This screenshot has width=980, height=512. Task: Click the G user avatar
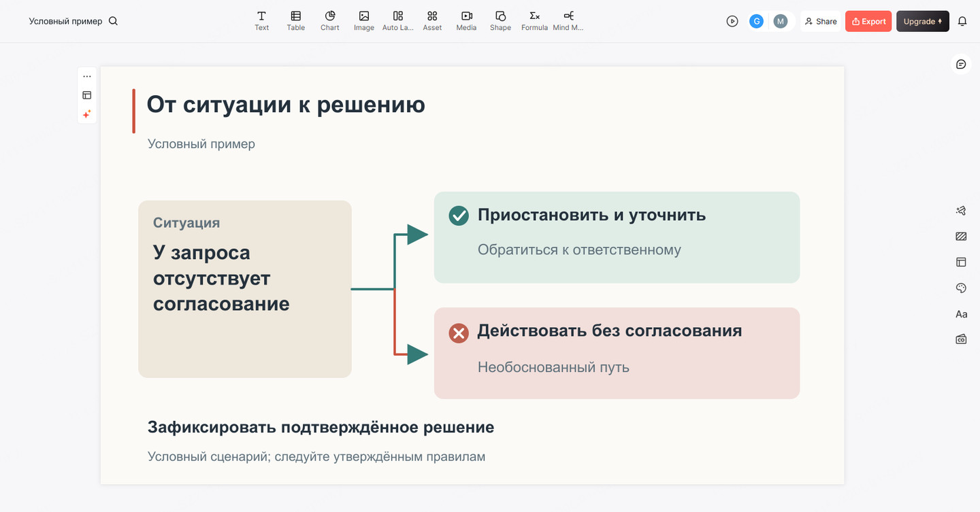tap(756, 21)
